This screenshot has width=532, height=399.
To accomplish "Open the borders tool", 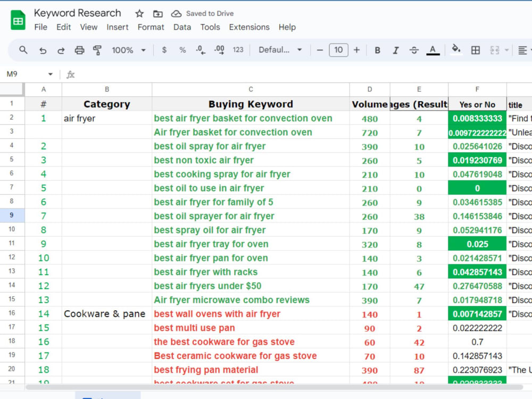I will pos(476,50).
